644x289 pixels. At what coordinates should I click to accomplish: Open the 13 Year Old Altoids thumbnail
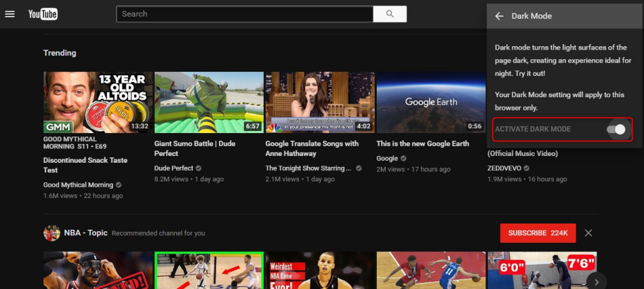(98, 102)
